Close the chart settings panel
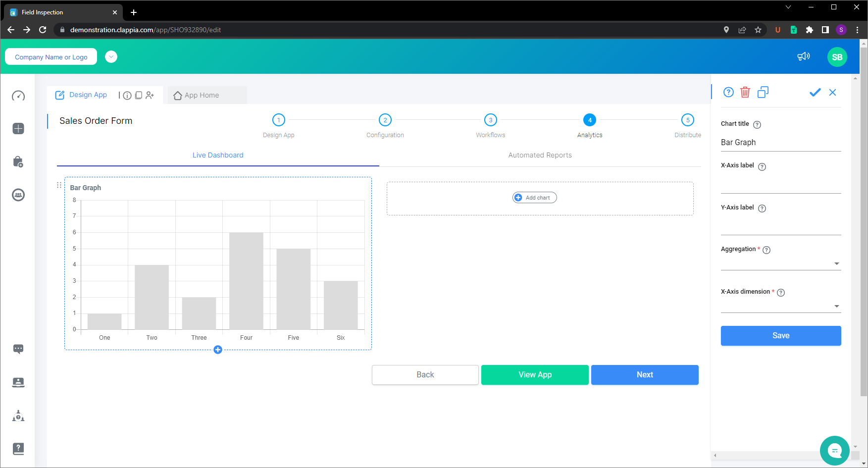 (x=833, y=92)
